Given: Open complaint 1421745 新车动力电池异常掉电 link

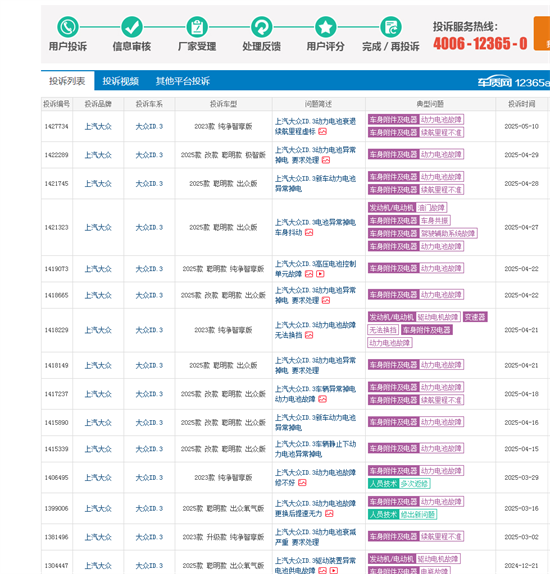Looking at the screenshot, I should click(315, 183).
